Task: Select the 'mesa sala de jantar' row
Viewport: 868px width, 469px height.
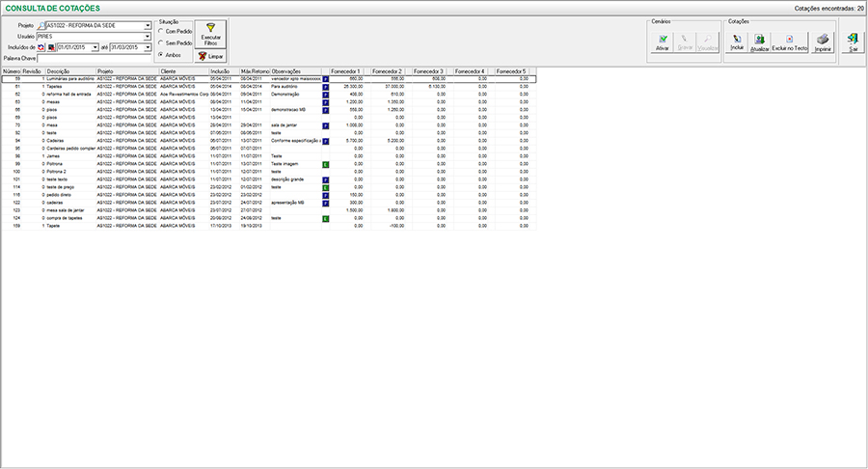Action: [269, 210]
